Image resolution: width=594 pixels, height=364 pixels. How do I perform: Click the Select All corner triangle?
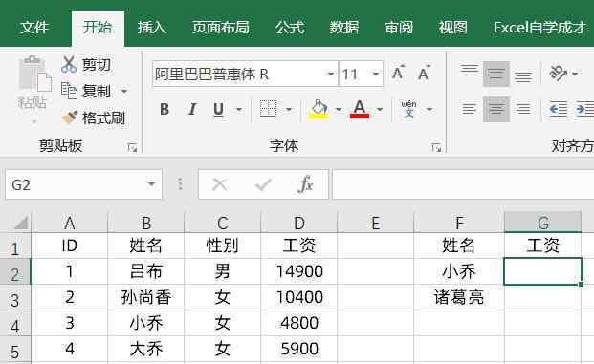[20, 223]
